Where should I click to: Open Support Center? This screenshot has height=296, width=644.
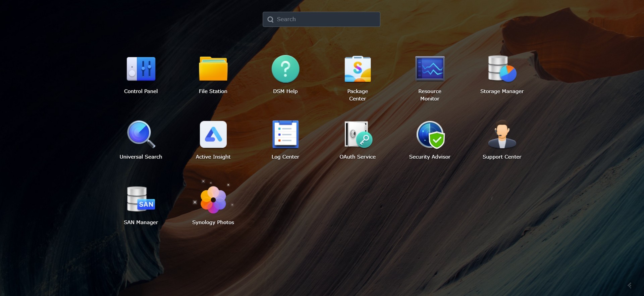(502, 135)
